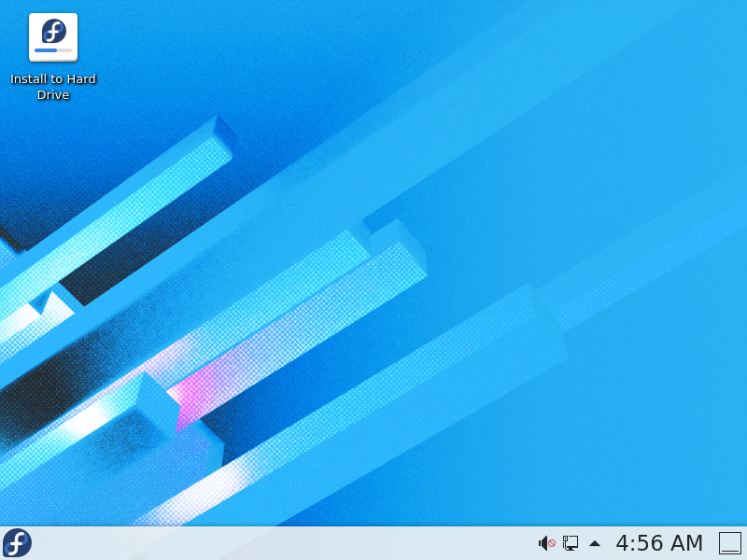
Task: Click the muted volume speaker icon
Action: [x=545, y=543]
